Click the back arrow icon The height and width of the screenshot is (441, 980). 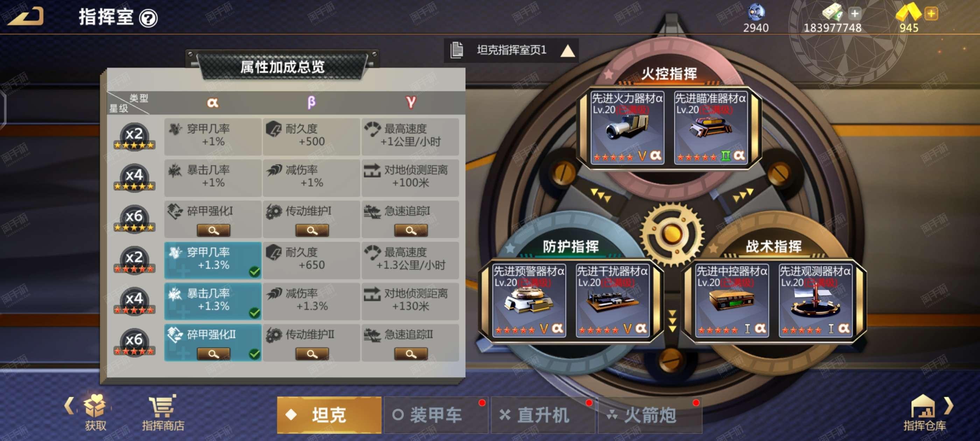(x=26, y=17)
